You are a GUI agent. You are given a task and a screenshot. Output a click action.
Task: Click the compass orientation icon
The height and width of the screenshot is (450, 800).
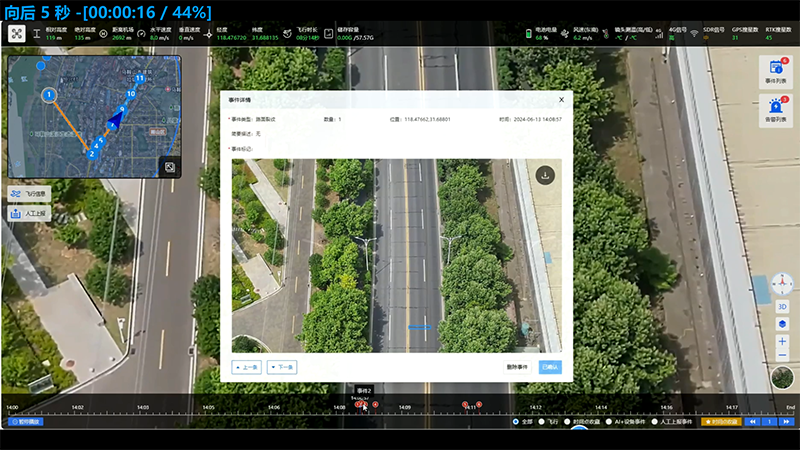pos(782,286)
